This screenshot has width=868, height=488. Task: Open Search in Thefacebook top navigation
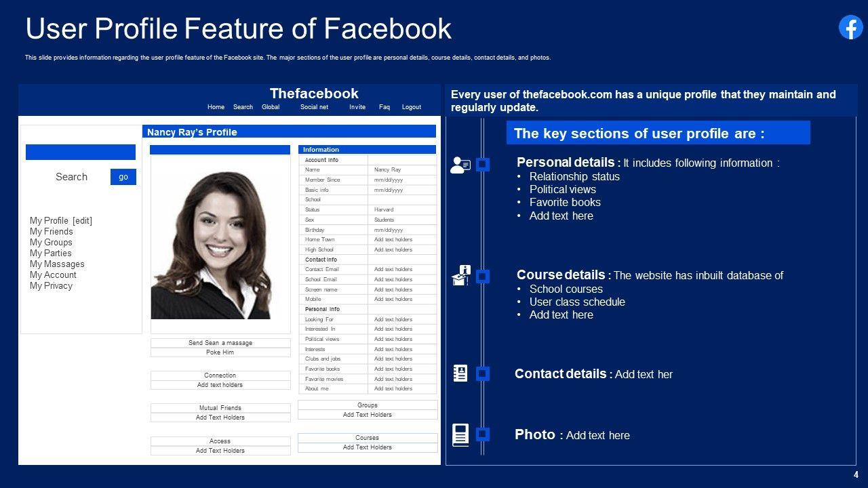coord(243,107)
